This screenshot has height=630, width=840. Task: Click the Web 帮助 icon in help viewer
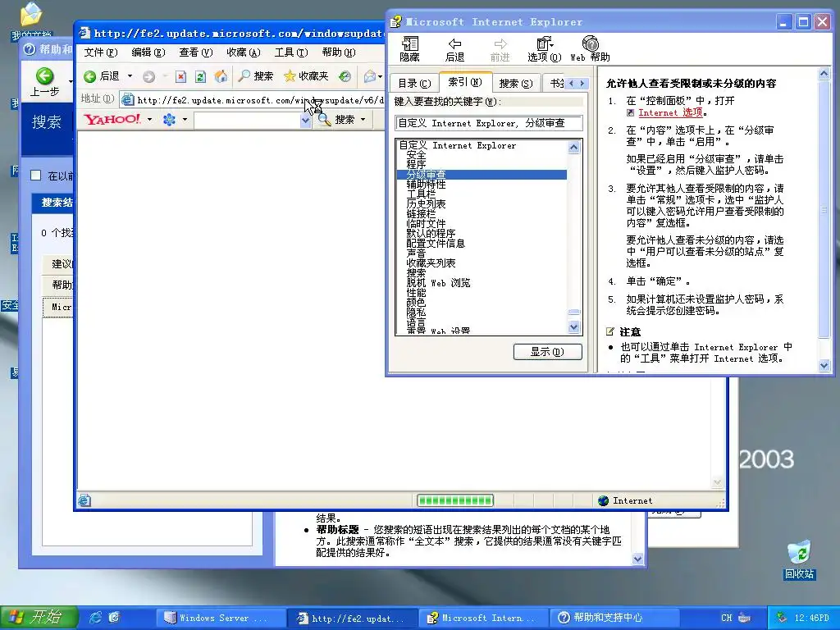pos(590,49)
